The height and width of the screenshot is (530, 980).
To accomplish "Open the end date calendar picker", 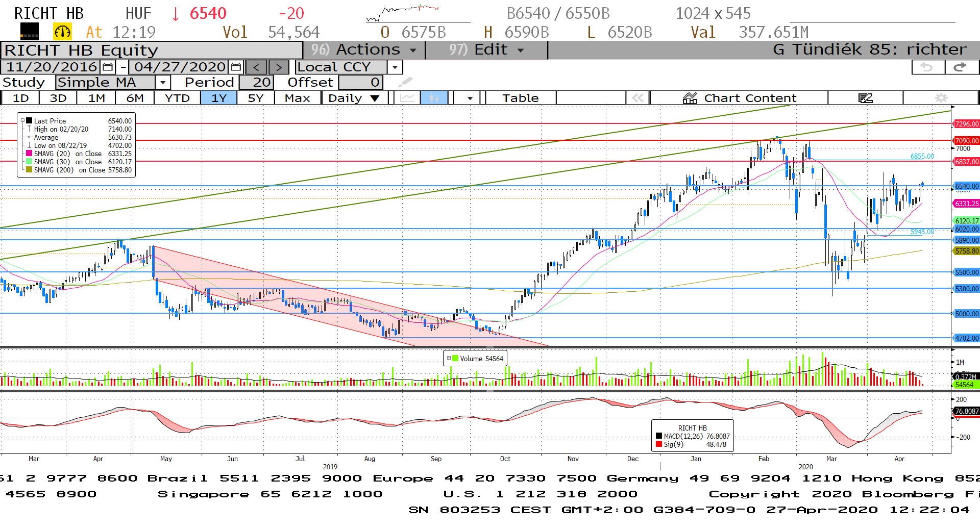I will click(236, 67).
